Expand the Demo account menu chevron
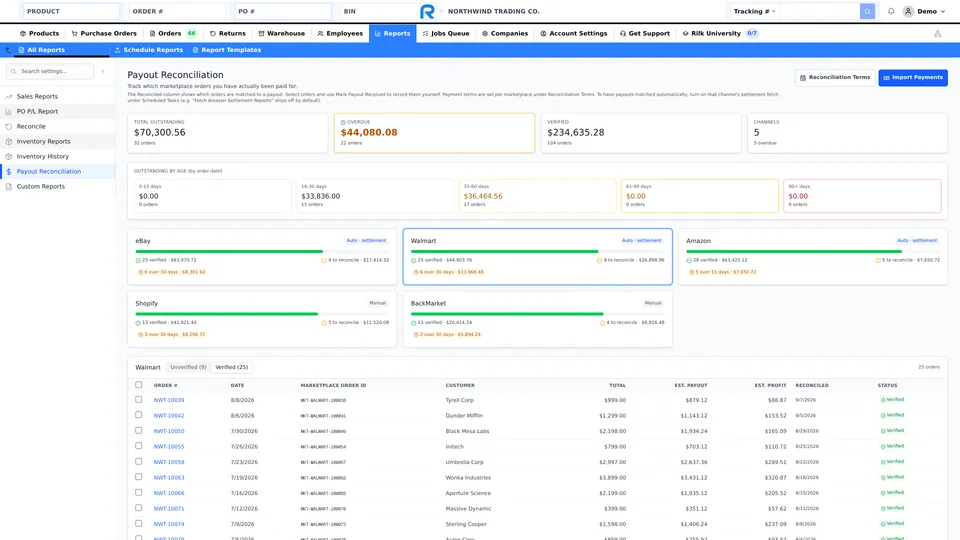Image resolution: width=960 pixels, height=540 pixels. click(942, 12)
